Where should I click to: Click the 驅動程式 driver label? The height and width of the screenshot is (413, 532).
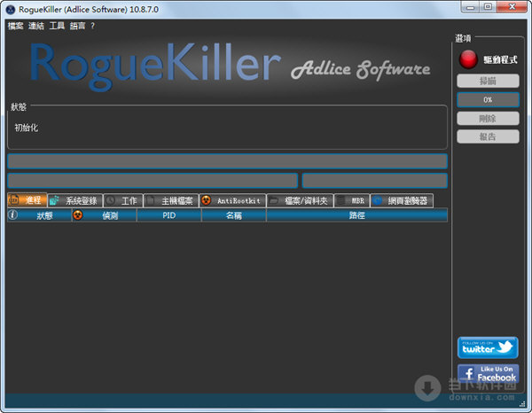click(x=500, y=59)
